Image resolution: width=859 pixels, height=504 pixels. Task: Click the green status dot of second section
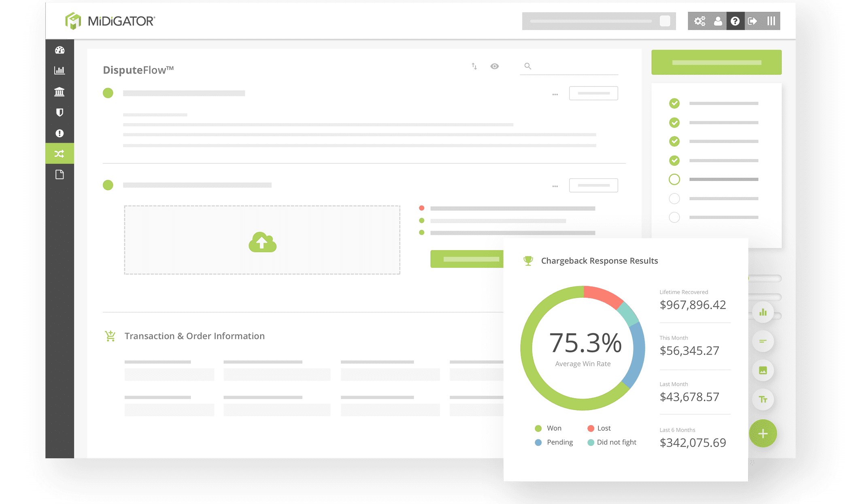coord(108,185)
